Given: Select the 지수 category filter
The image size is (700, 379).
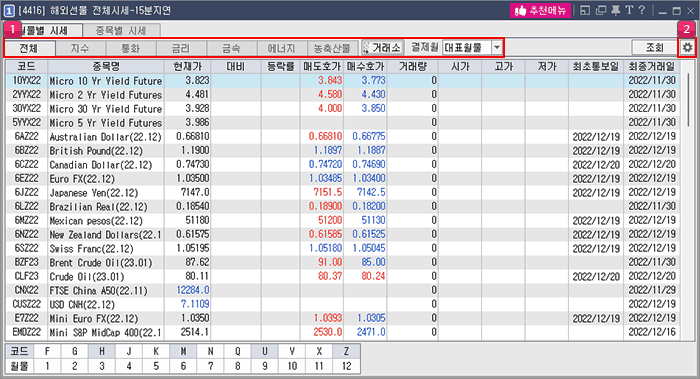Looking at the screenshot, I should pyautogui.click(x=80, y=48).
